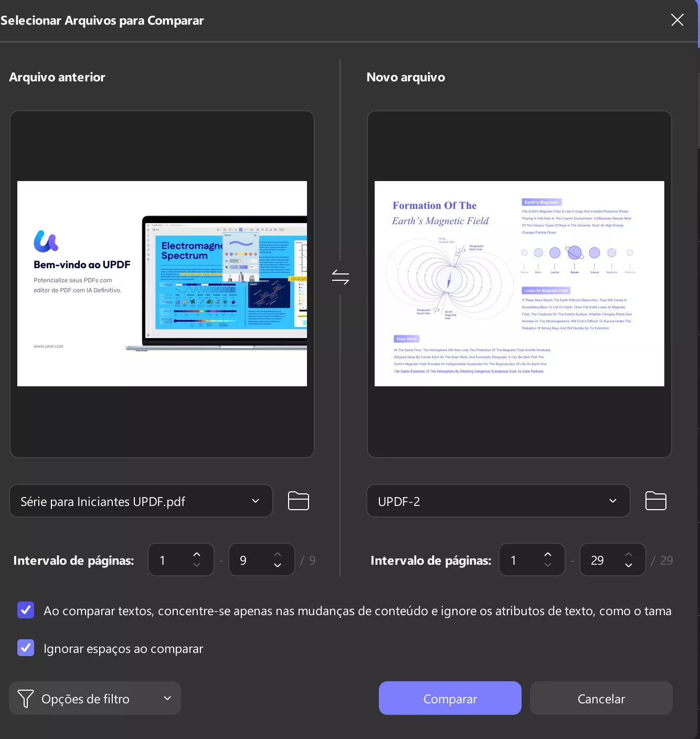Toggle the ignore text attributes checkbox

pos(26,610)
